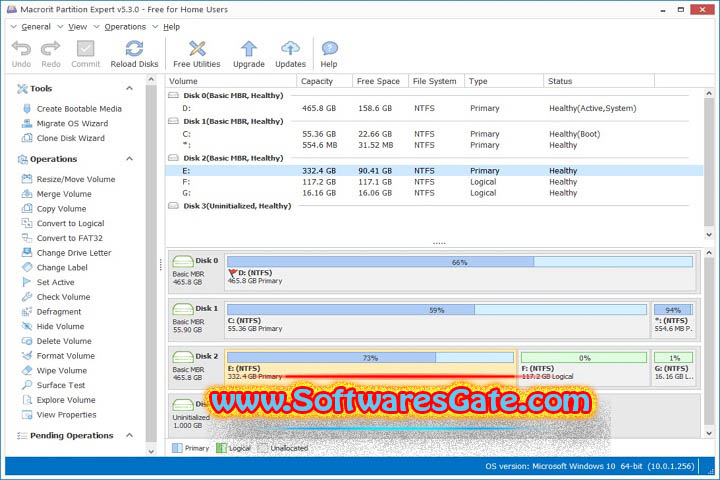
Task: Open Help speech bubble icon
Action: 329,48
